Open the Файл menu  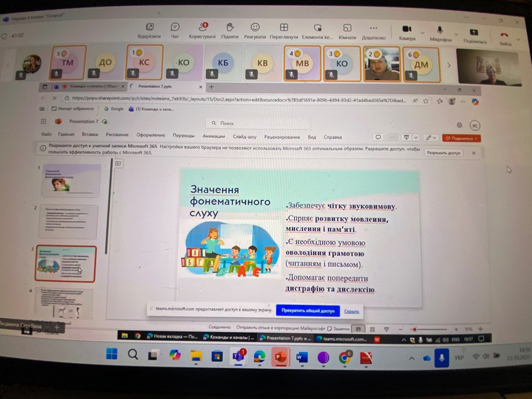click(46, 134)
